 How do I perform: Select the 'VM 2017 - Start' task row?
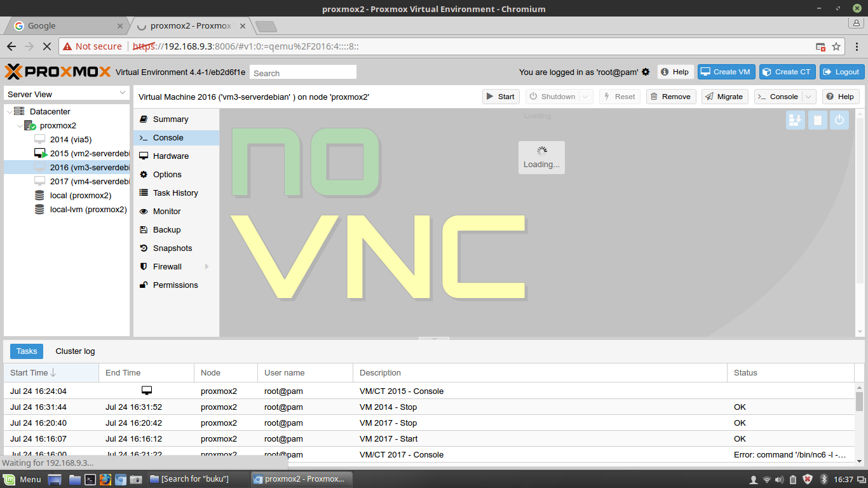(430, 439)
